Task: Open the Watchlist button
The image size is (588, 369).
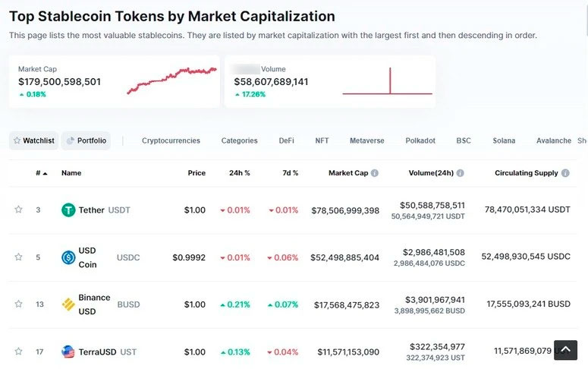Action: tap(34, 140)
